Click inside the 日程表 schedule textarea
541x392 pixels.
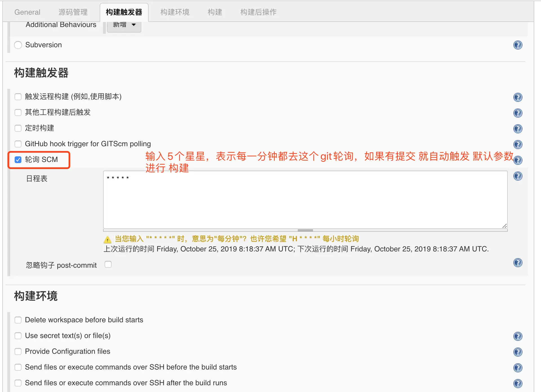point(305,200)
